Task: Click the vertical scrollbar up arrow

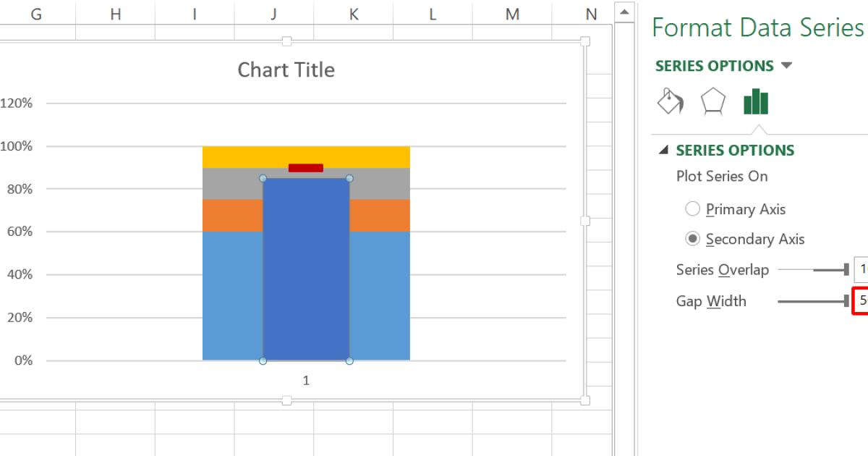Action: 624,11
